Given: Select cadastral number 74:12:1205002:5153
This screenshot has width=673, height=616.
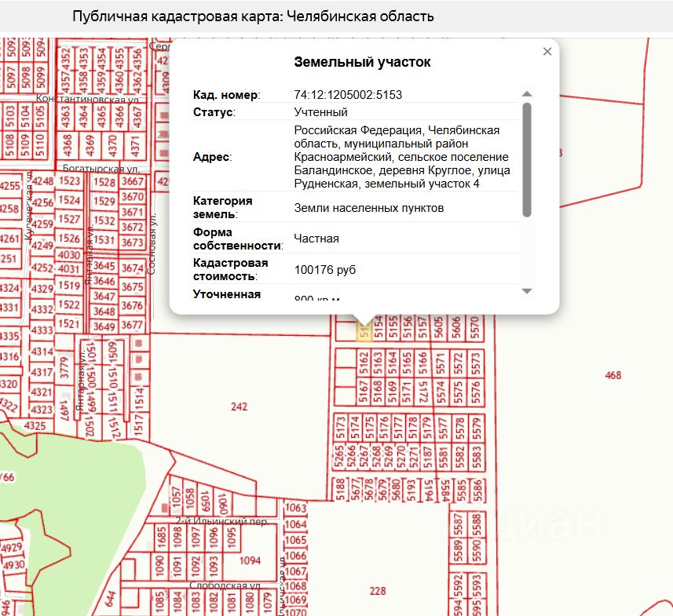Looking at the screenshot, I should [x=348, y=95].
